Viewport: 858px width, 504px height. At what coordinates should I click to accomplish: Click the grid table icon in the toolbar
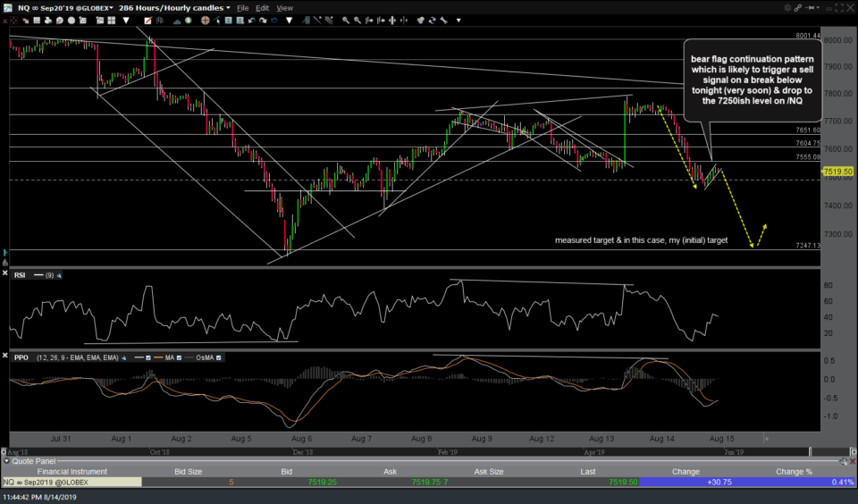coord(37,21)
